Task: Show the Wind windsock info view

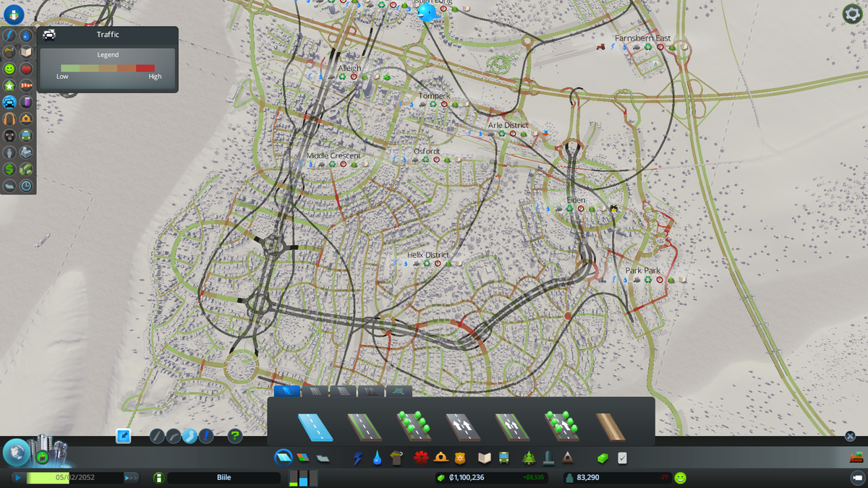Action: 26,85
